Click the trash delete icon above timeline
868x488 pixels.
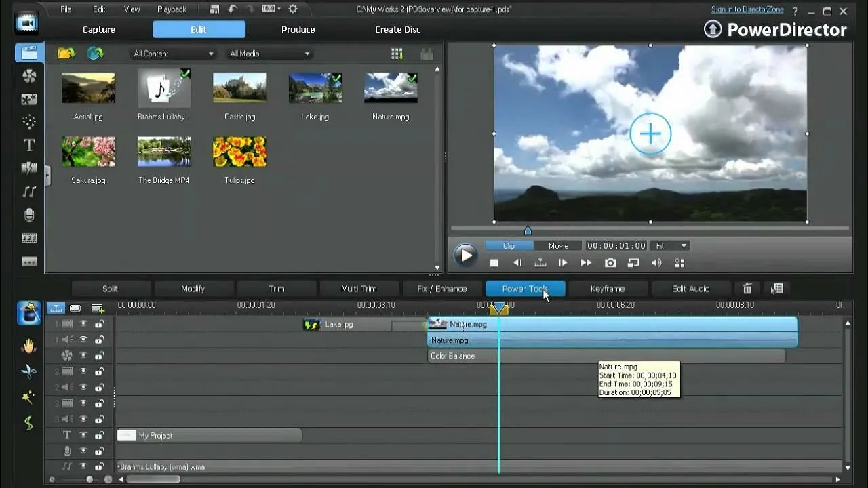click(x=747, y=289)
